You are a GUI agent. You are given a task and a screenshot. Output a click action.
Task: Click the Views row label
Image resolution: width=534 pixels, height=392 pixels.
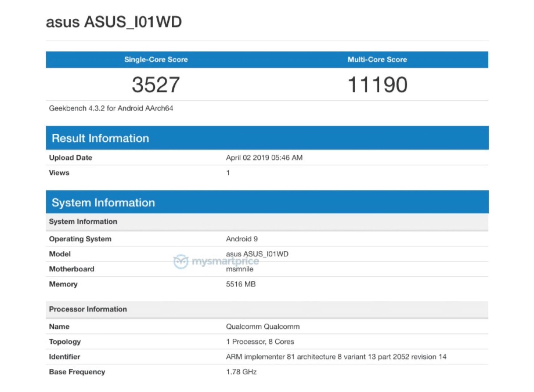[x=59, y=173]
